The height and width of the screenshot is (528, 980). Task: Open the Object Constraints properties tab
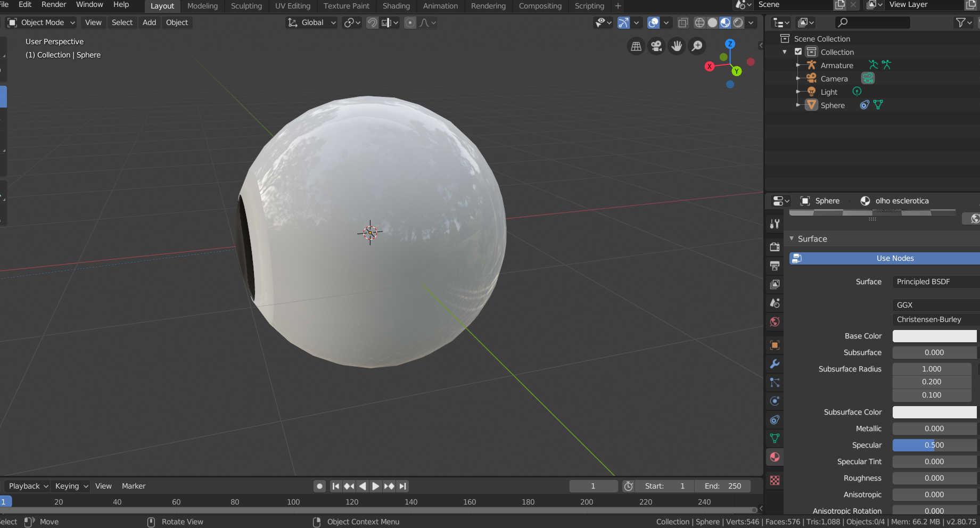[775, 419]
